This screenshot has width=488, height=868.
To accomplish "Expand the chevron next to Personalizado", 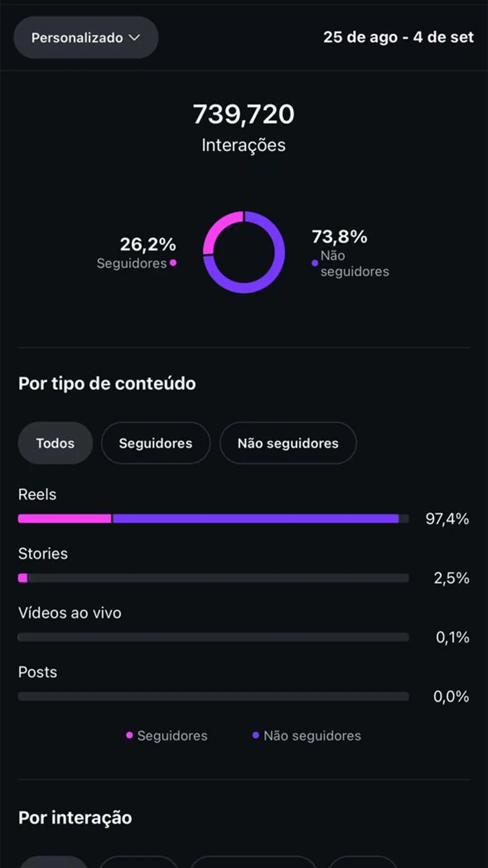I will (134, 38).
